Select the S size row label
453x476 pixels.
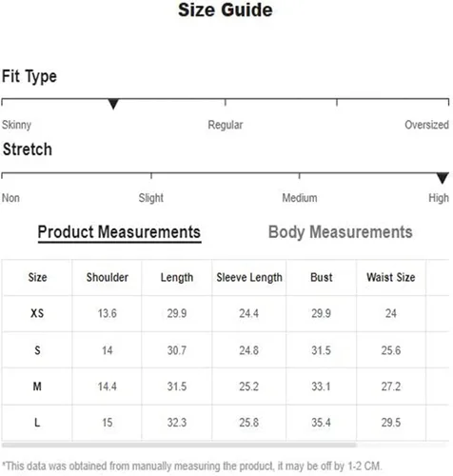click(37, 350)
